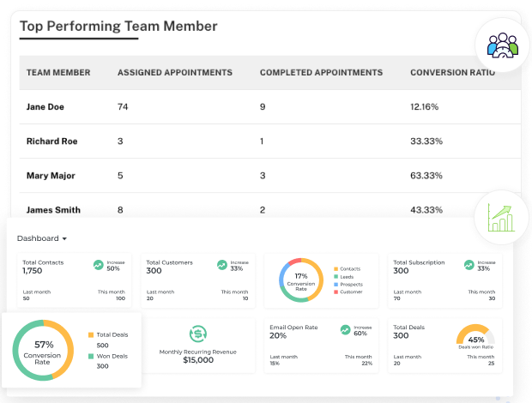Click the Total Customers increase trend icon
Viewport: 532px width, 403px height.
point(222,265)
